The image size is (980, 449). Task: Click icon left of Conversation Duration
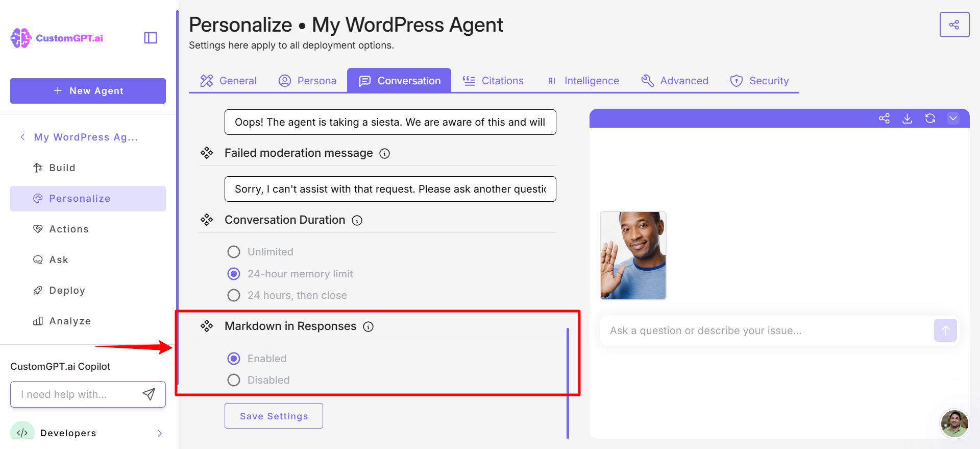[x=207, y=220]
